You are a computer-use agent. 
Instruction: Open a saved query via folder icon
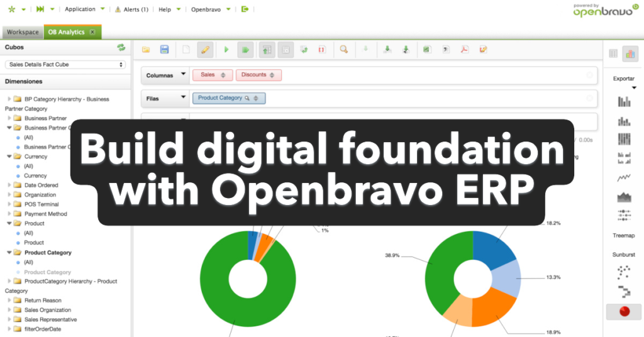tap(146, 50)
